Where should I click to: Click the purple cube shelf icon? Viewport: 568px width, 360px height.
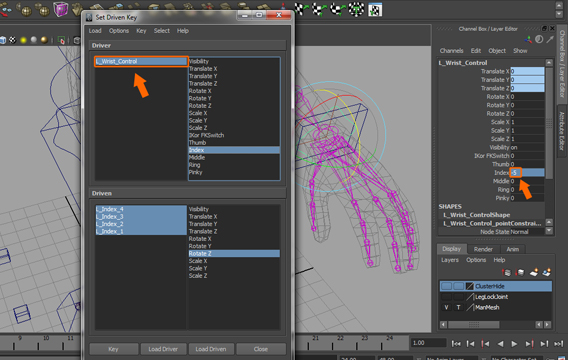[x=60, y=9]
